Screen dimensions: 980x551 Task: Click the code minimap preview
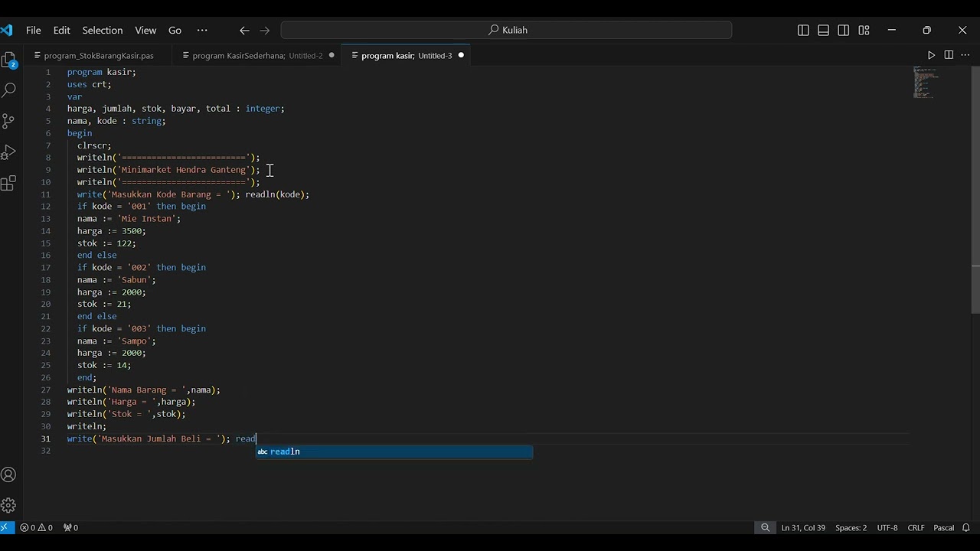tap(926, 83)
